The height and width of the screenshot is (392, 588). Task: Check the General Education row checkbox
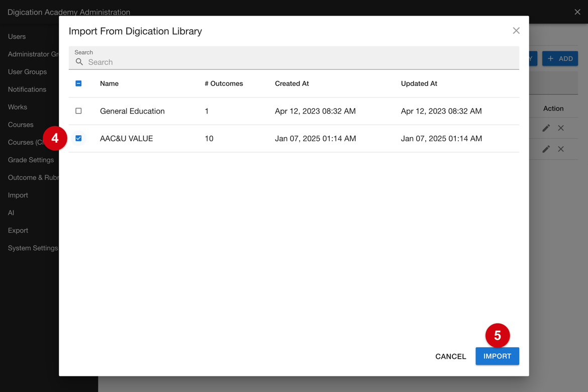pos(78,111)
